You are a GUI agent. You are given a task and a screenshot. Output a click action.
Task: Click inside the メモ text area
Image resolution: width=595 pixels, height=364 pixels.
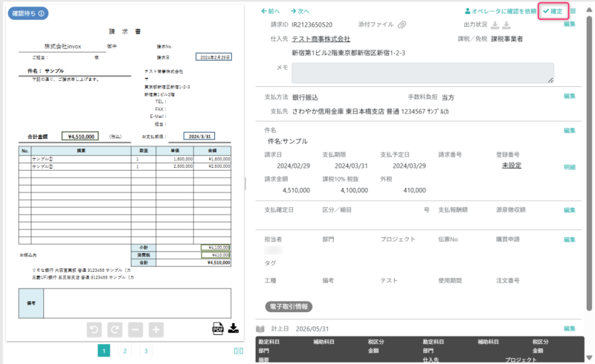tap(422, 73)
